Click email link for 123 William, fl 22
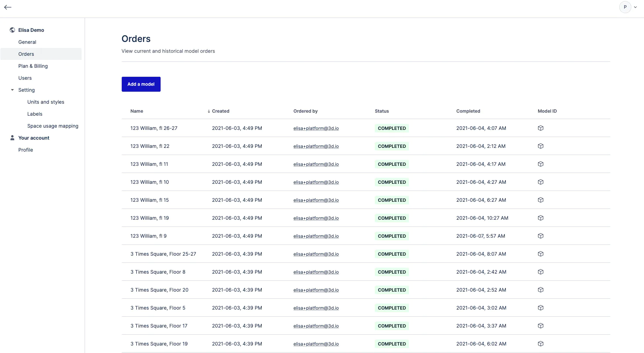This screenshot has width=644, height=353. (316, 146)
